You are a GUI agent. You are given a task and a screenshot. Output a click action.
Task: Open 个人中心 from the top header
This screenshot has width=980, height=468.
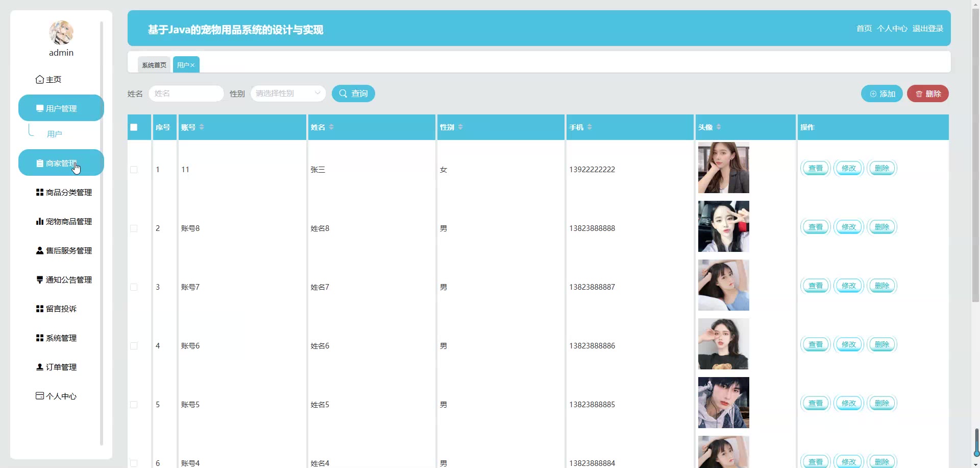click(892, 29)
